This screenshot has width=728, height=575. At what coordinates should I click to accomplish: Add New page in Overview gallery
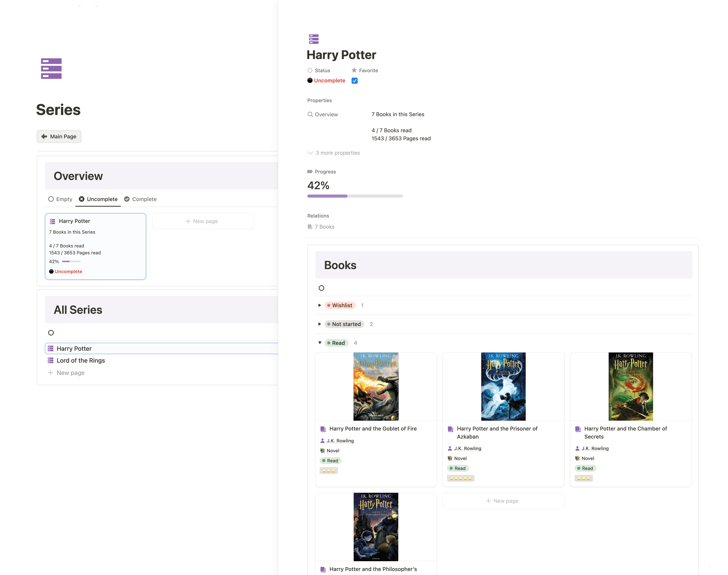coord(202,221)
